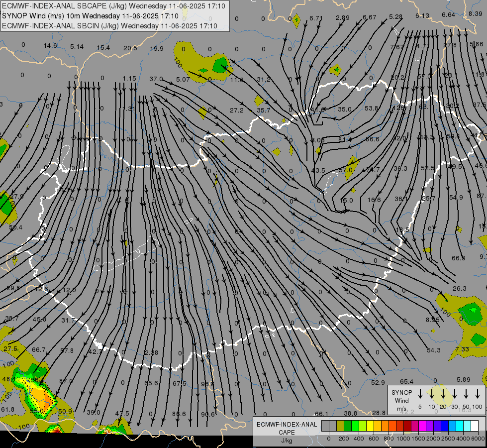487x448 pixels.
Task: Click the 67.5 value on the map
Action: (x=180, y=384)
